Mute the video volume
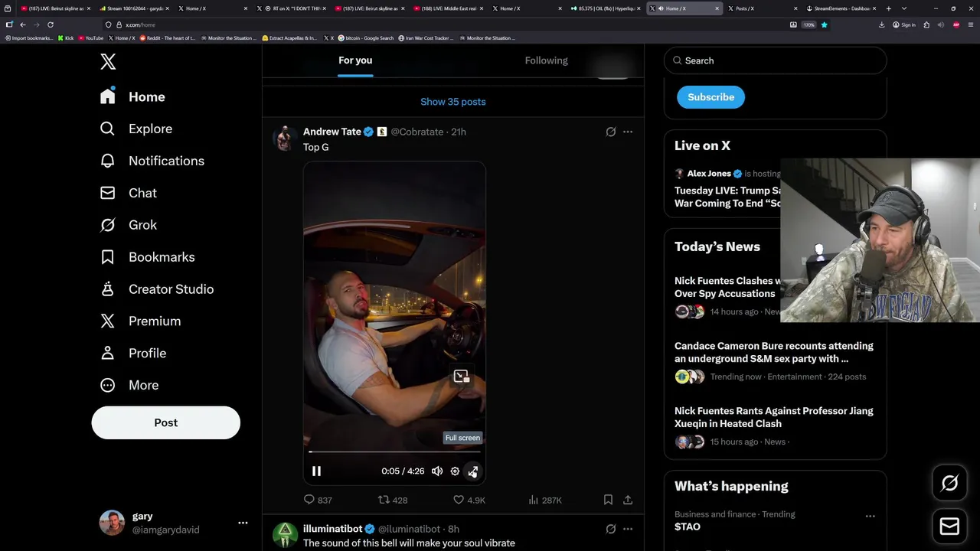The width and height of the screenshot is (980, 551). [437, 471]
